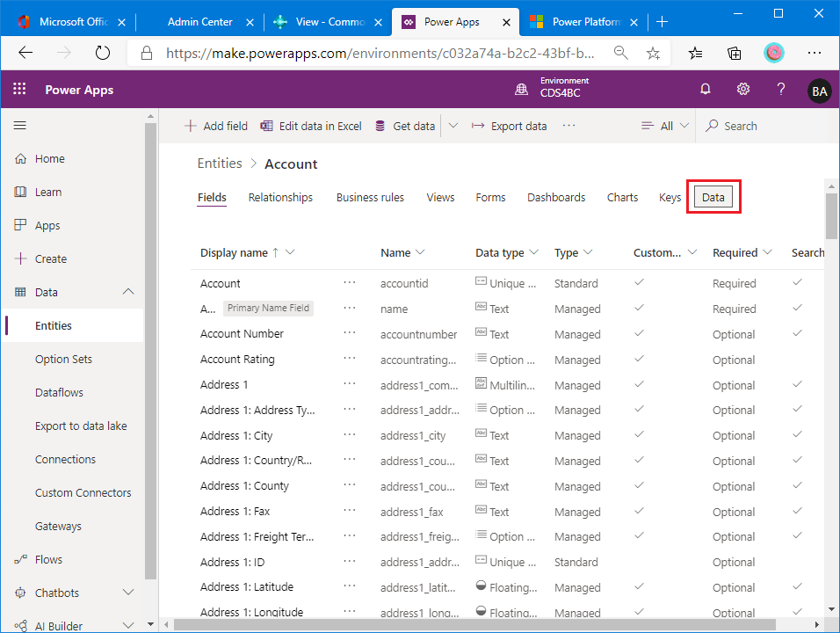840x633 pixels.
Task: Open a new browser tab
Action: [663, 21]
